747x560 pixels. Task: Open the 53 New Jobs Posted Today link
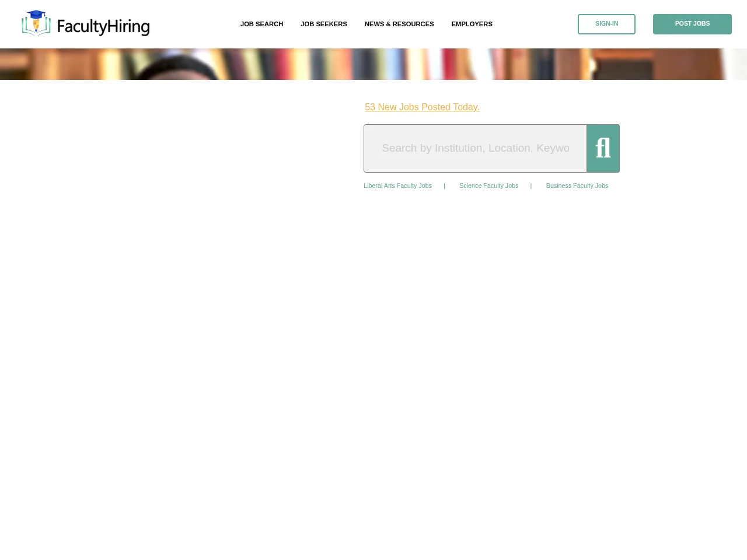click(x=422, y=107)
